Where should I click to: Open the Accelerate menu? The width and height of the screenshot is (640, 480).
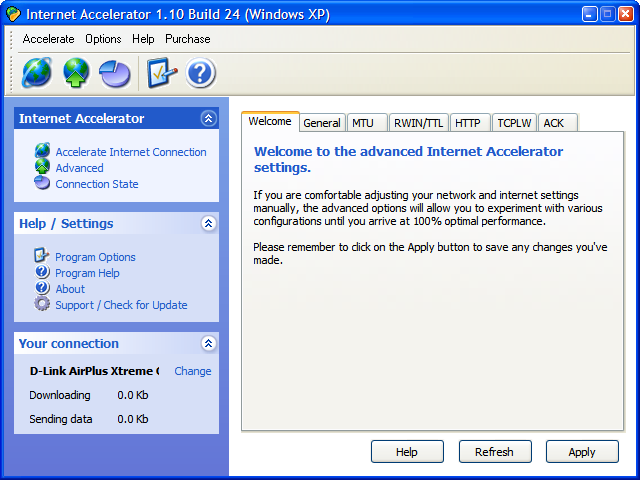pyautogui.click(x=48, y=39)
